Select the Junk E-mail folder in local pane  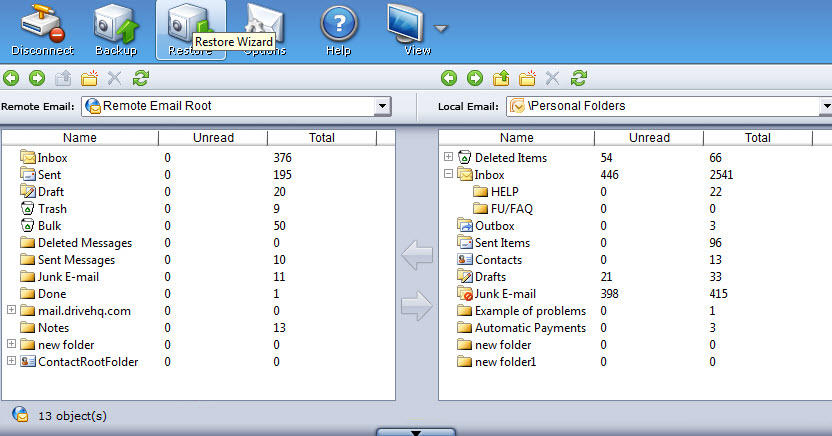[x=505, y=294]
